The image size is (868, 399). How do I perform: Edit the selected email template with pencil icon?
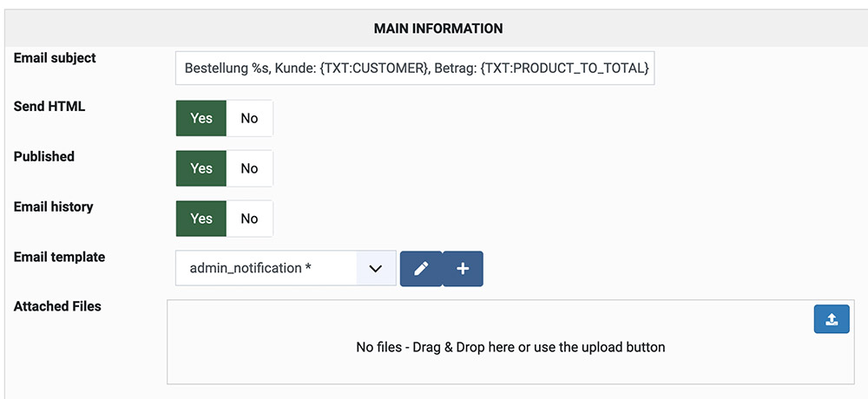click(x=421, y=269)
